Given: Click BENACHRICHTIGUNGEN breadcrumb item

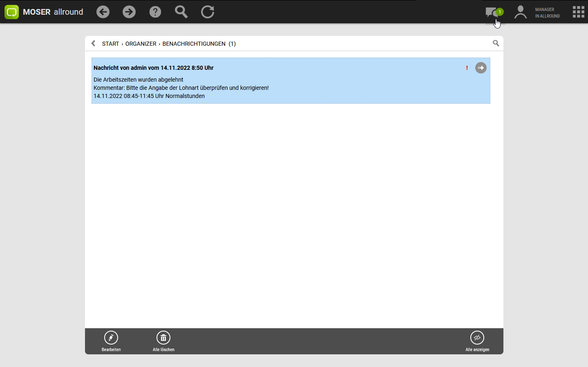Looking at the screenshot, I should (x=194, y=44).
